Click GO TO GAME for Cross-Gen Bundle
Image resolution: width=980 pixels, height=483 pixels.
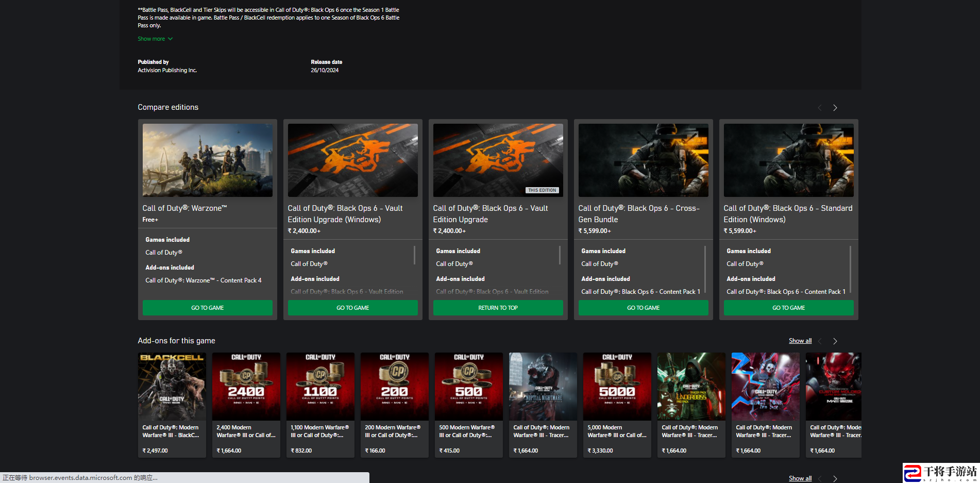644,308
